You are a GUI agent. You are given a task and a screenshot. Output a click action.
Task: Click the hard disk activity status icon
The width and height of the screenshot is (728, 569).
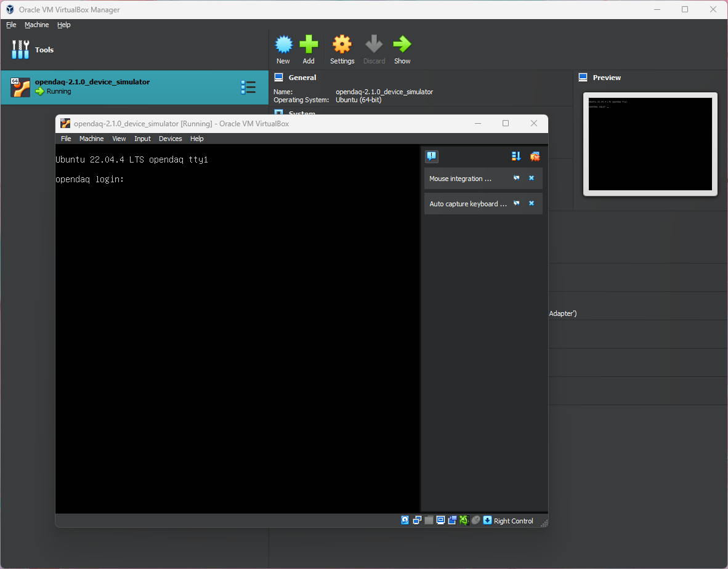click(405, 520)
